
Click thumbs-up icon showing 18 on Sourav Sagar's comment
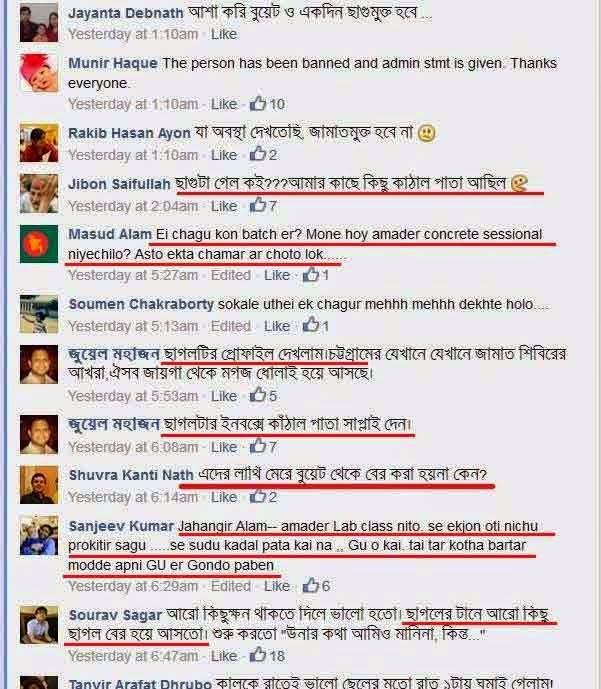(258, 655)
